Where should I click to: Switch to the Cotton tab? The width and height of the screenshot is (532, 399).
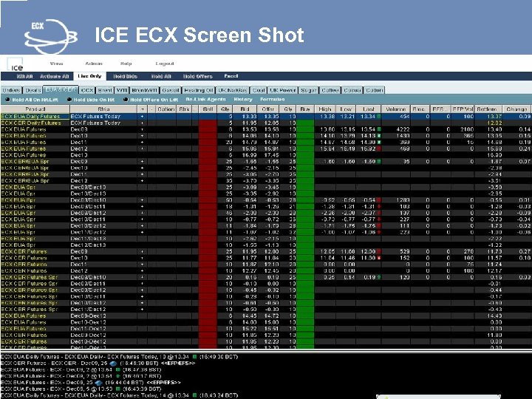[x=375, y=90]
